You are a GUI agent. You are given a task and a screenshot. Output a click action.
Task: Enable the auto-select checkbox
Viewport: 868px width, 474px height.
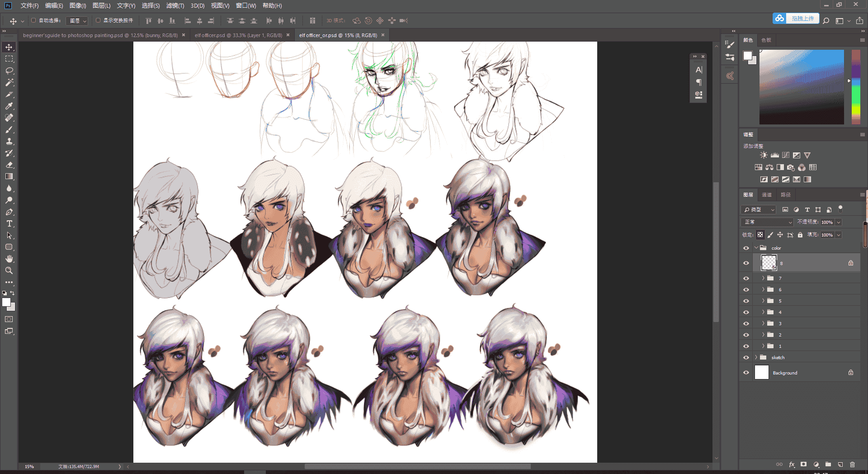point(33,20)
